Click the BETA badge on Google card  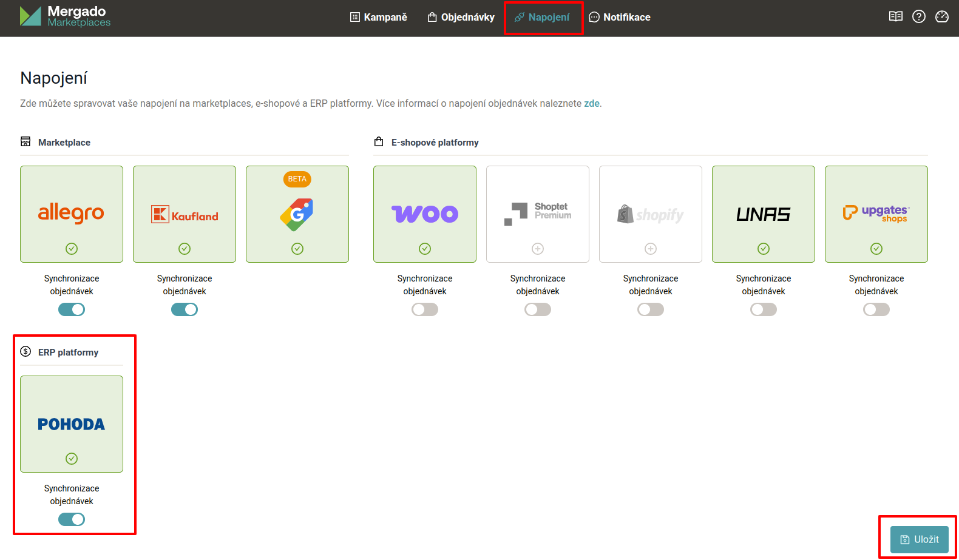click(297, 179)
